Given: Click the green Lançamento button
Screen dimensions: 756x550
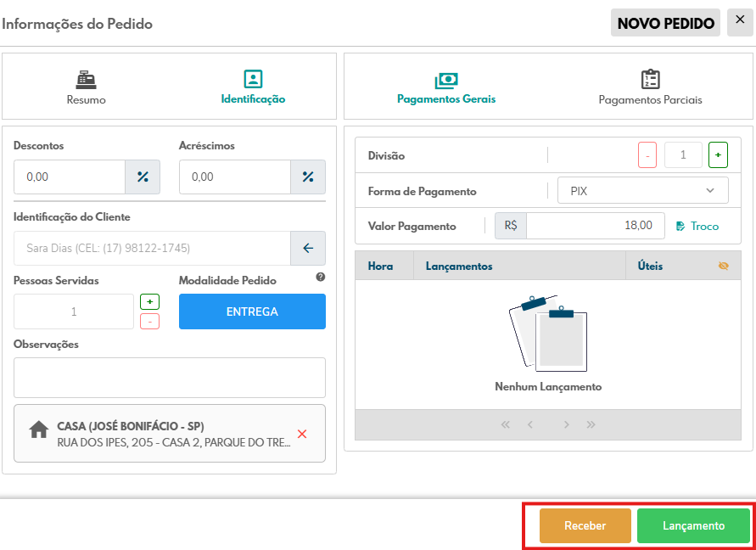Looking at the screenshot, I should (693, 525).
